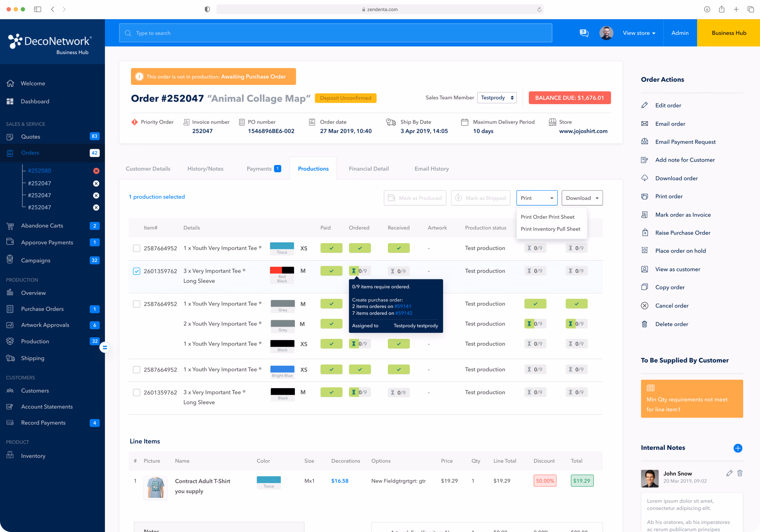
Task: Open purchase order link #59141
Action: (x=403, y=306)
